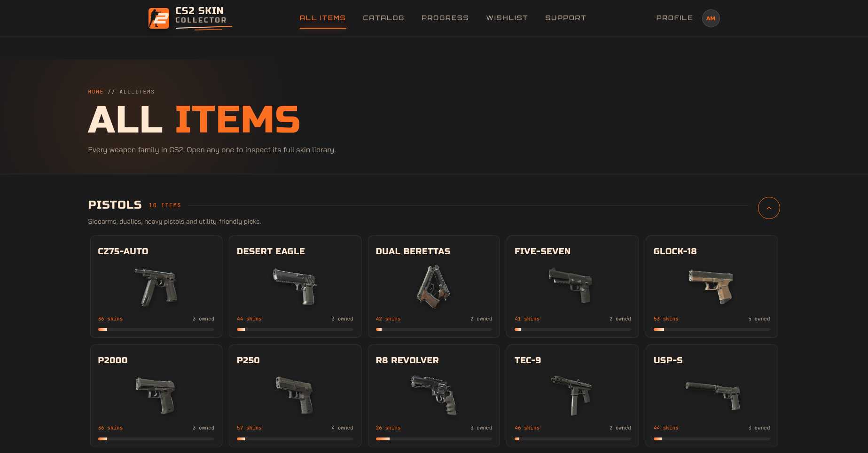Open the Tec-9 pistol image
Screen dimensions: 868x453
coord(572,395)
